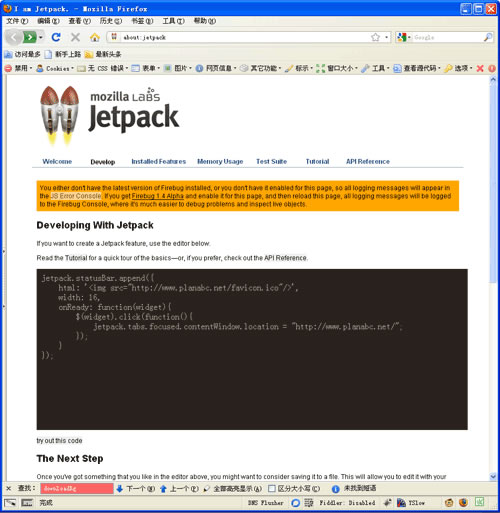Open the 文件 File menu
The width and height of the screenshot is (500, 513).
[x=17, y=21]
